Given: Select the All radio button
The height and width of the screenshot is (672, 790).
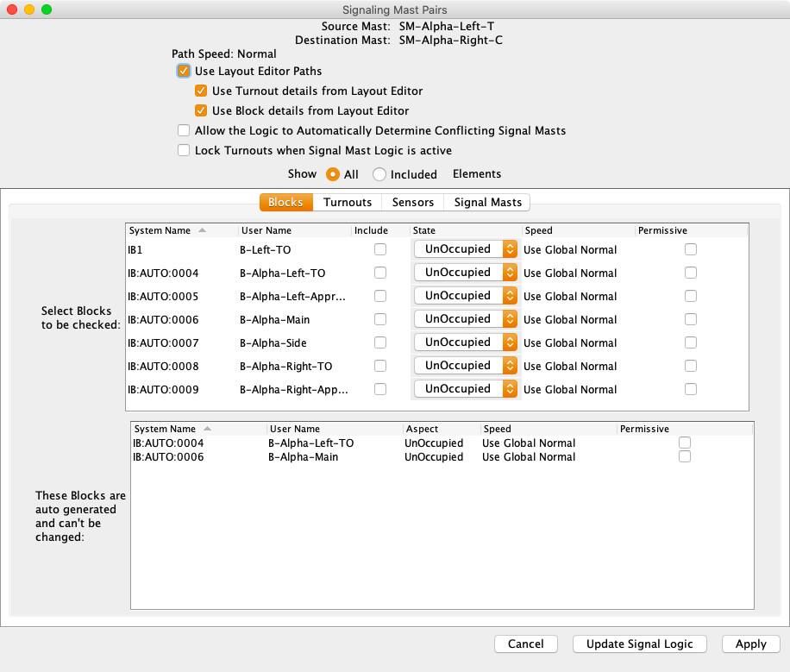Looking at the screenshot, I should (x=333, y=174).
